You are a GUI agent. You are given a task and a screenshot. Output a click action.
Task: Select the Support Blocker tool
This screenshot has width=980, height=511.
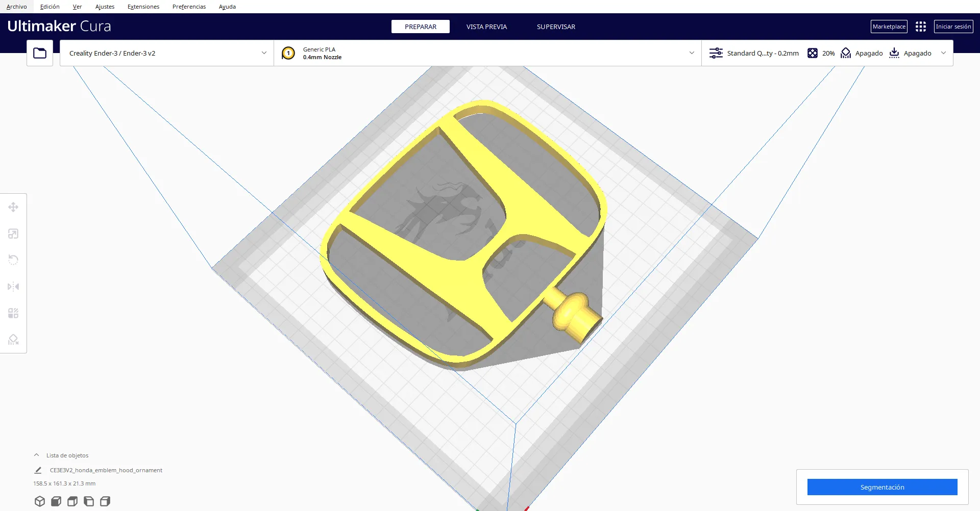coord(13,340)
